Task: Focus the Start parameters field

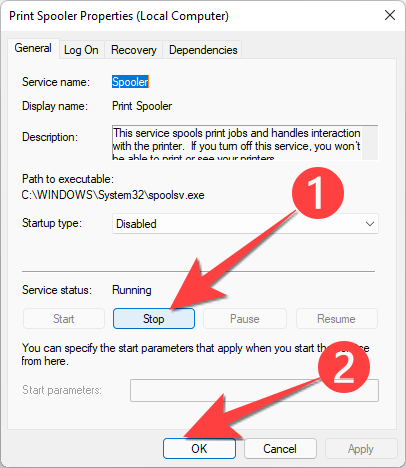Action: click(254, 390)
